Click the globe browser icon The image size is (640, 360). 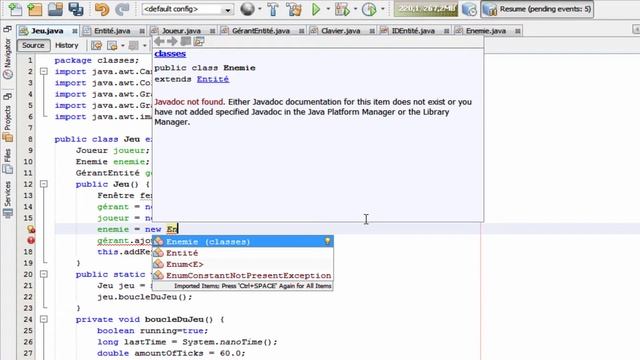tap(247, 9)
